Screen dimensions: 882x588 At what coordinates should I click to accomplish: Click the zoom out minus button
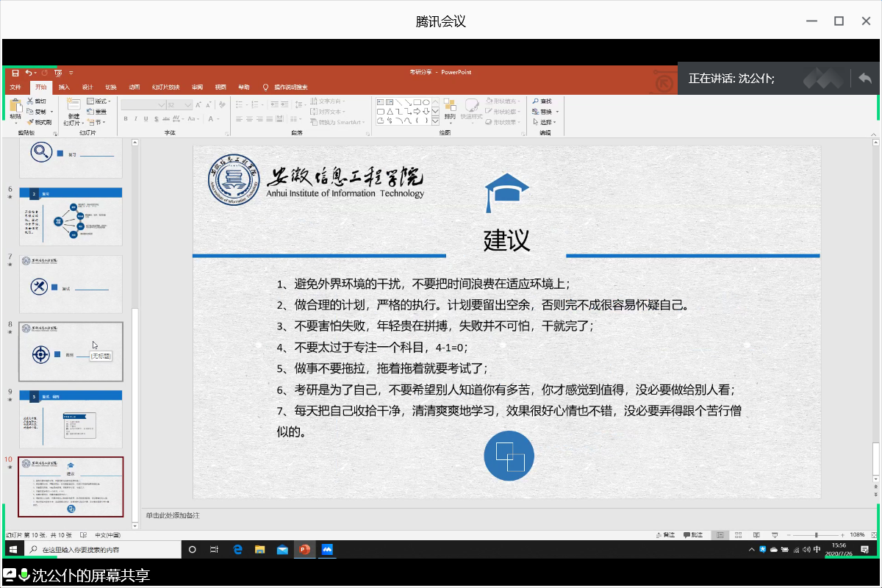pyautogui.click(x=789, y=534)
